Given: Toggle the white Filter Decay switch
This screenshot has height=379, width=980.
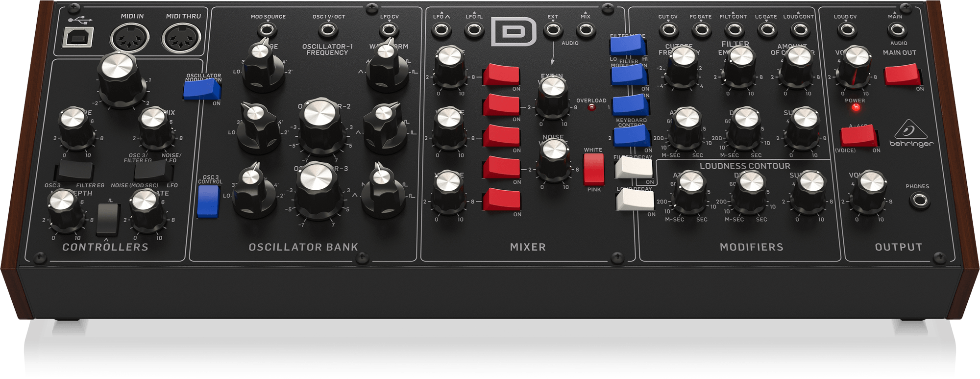Looking at the screenshot, I should [634, 168].
